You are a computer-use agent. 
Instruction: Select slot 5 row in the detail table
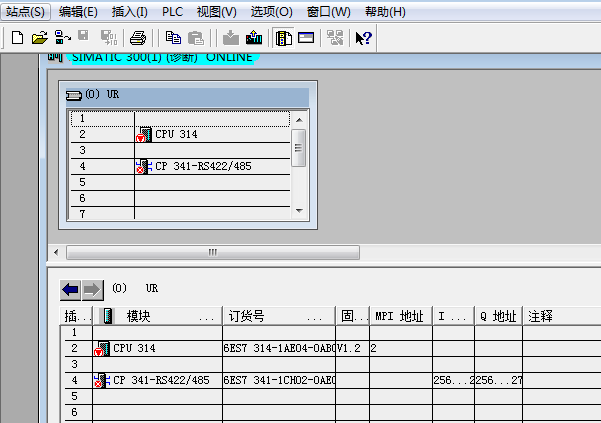(331, 396)
